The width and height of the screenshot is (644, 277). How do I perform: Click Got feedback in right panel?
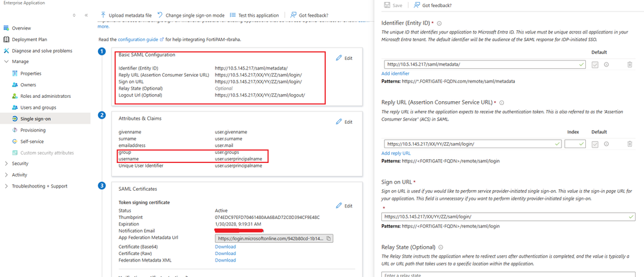(433, 5)
